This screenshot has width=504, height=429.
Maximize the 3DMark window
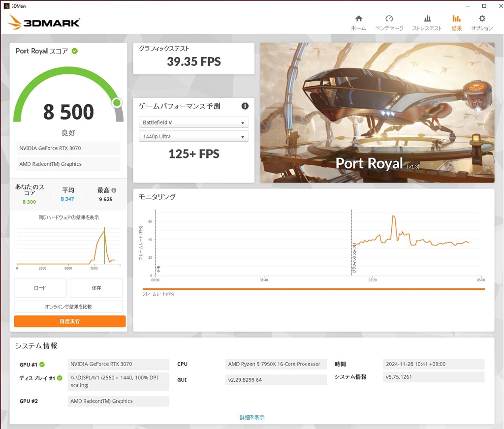(x=484, y=6)
